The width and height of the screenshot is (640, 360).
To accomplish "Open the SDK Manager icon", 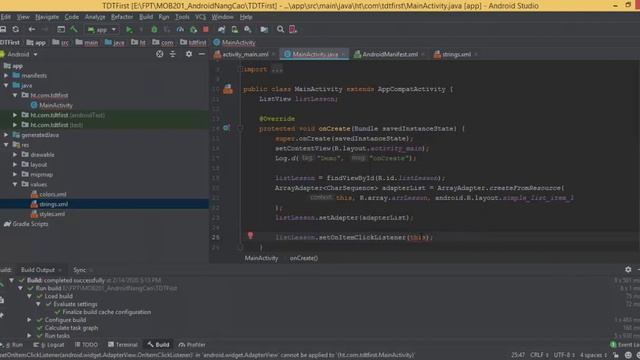I will [x=248, y=29].
